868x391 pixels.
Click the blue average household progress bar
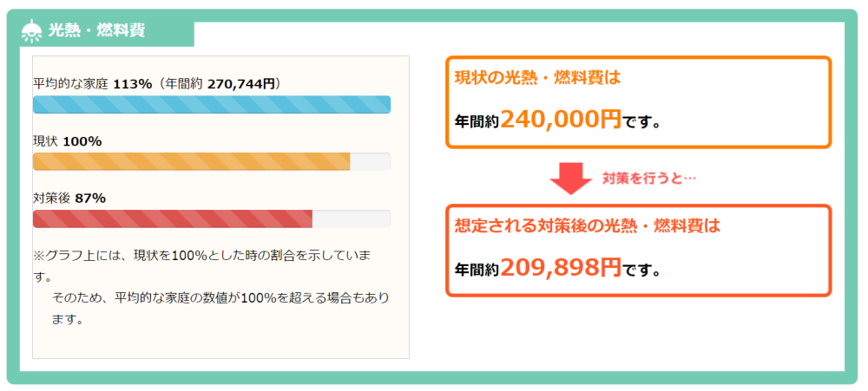coord(211,105)
